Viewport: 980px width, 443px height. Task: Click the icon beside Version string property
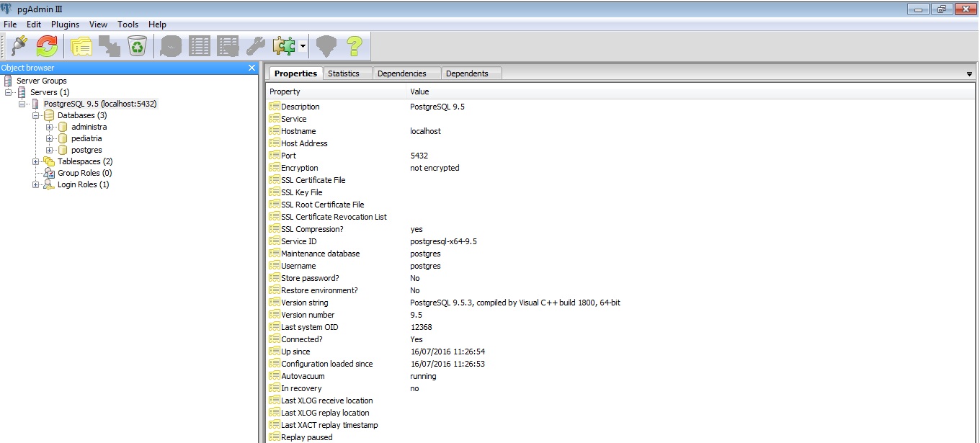pyautogui.click(x=274, y=303)
